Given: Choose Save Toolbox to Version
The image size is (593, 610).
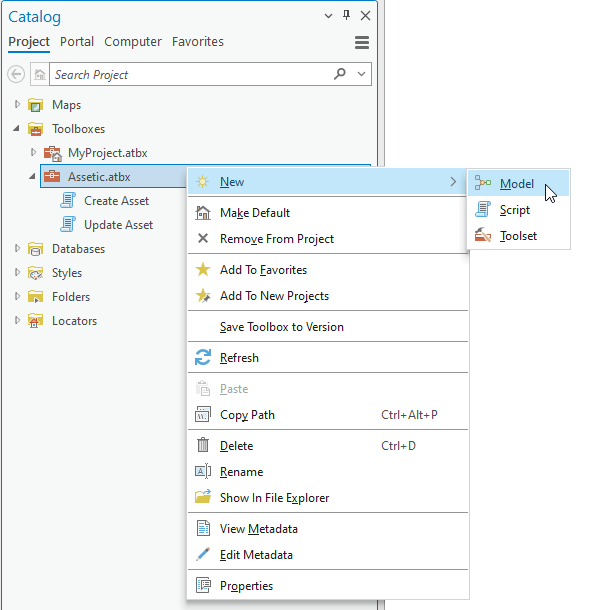Looking at the screenshot, I should pos(282,327).
